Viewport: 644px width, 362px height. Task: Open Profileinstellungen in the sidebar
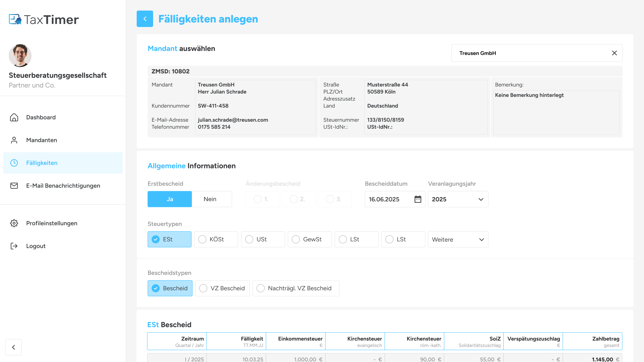[63, 223]
